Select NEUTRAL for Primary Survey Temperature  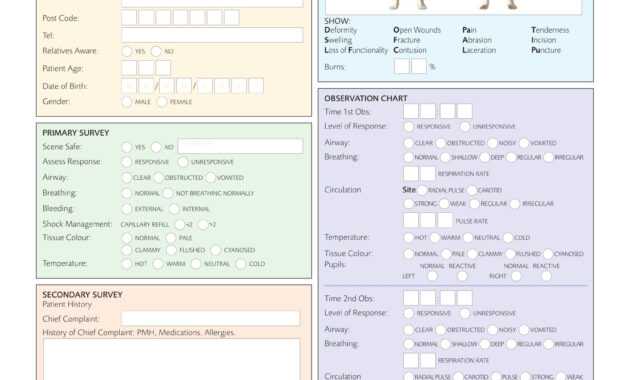[196, 264]
